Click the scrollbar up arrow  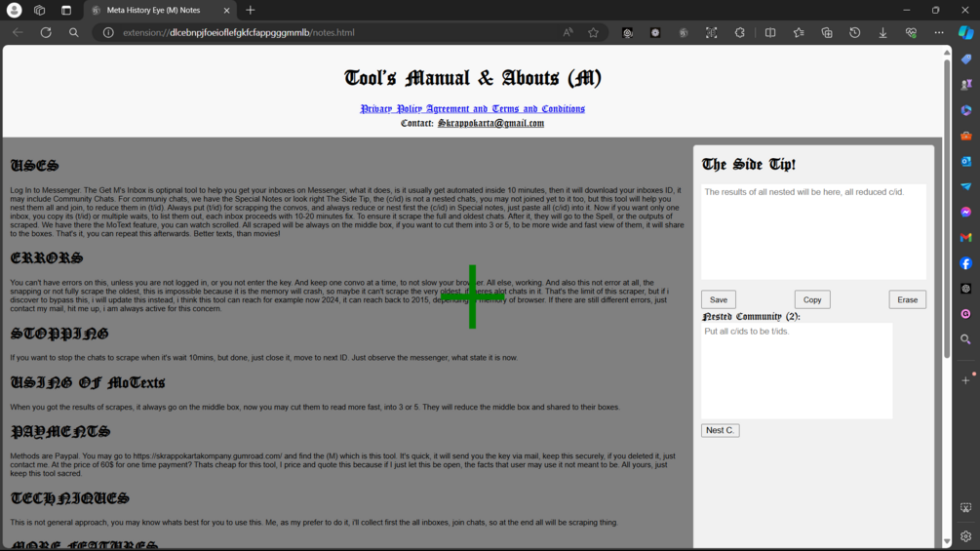947,53
